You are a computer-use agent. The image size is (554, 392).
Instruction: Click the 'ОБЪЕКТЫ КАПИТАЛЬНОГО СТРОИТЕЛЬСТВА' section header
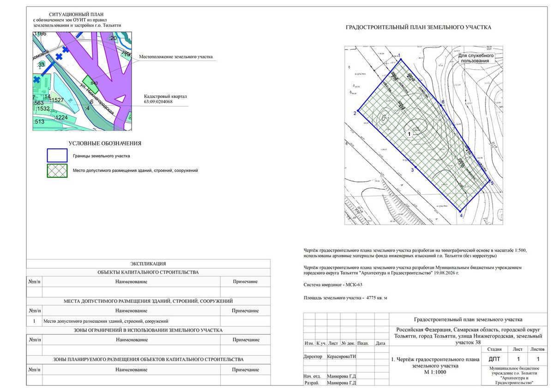(x=148, y=272)
